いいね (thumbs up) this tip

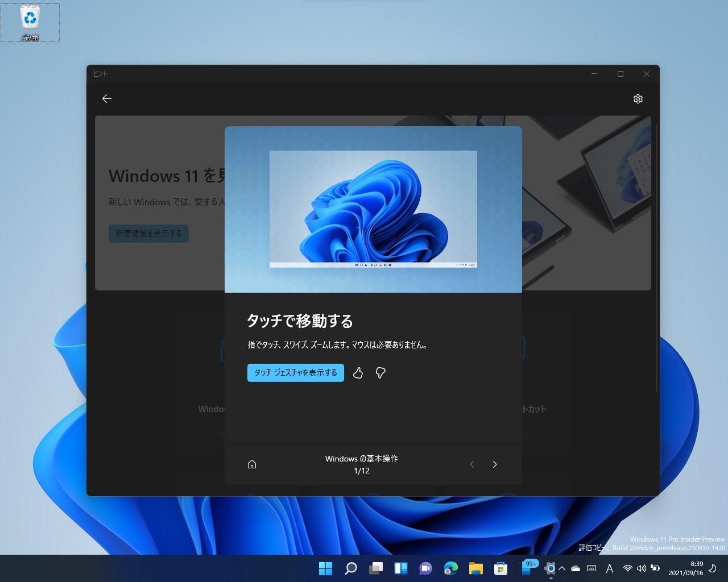pyautogui.click(x=358, y=373)
